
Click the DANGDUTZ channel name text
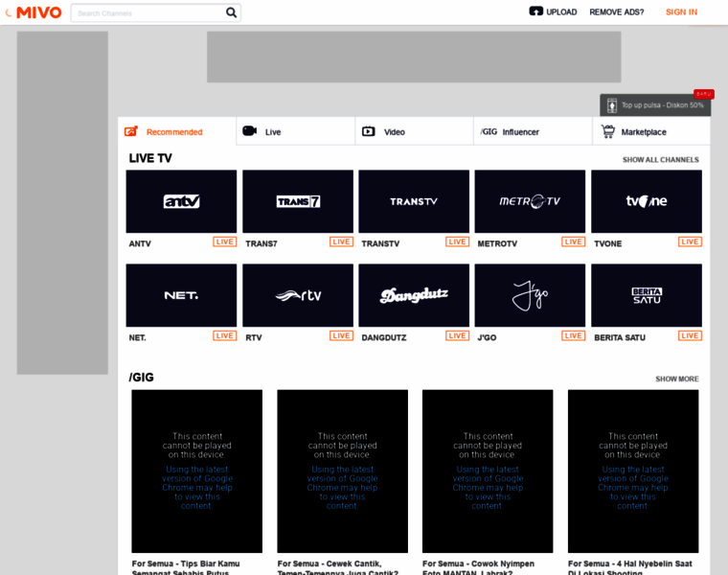click(x=384, y=337)
